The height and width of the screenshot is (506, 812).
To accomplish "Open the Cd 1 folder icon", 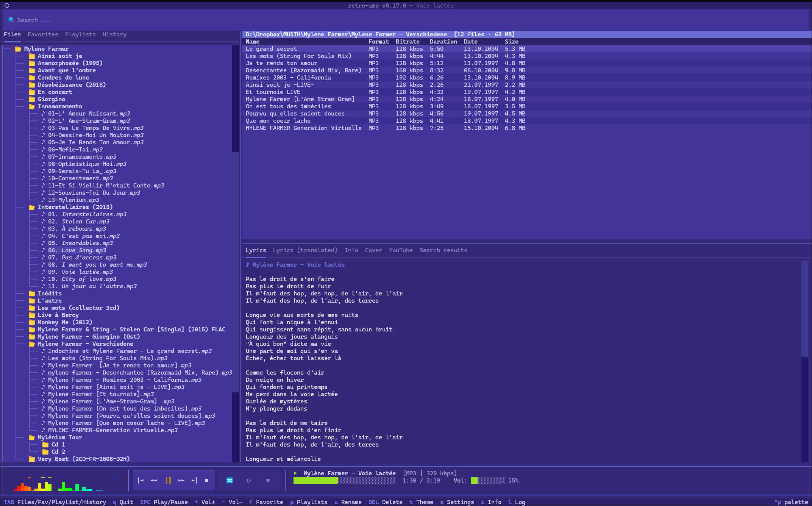I will (x=45, y=445).
